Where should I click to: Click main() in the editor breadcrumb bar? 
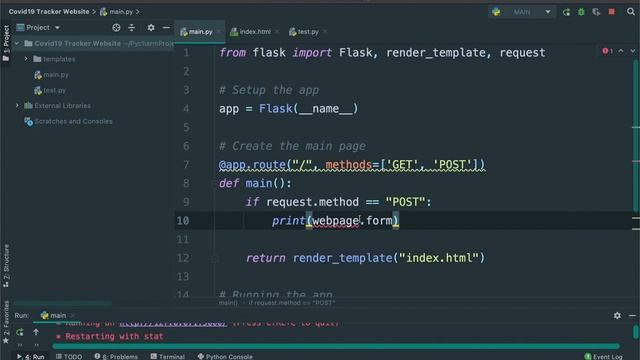coord(228,303)
